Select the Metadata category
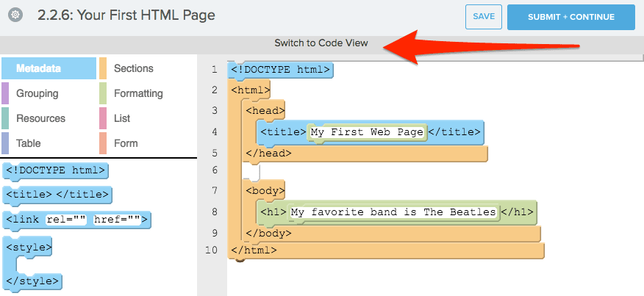 49,68
